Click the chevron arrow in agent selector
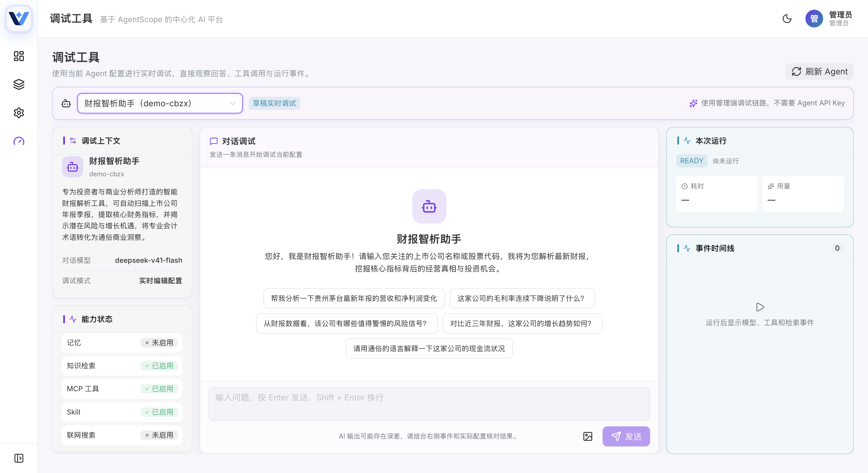The image size is (868, 473). [232, 103]
